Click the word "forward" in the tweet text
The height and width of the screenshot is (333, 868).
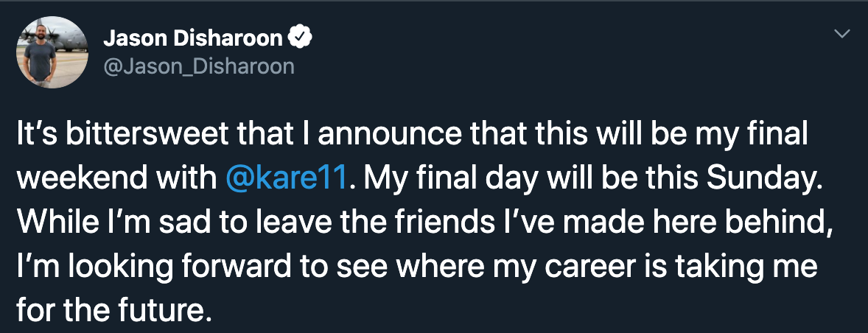tap(235, 267)
